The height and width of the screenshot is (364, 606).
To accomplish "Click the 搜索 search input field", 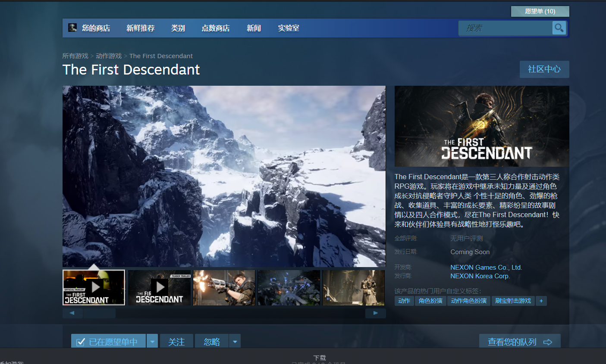I will tap(506, 28).
